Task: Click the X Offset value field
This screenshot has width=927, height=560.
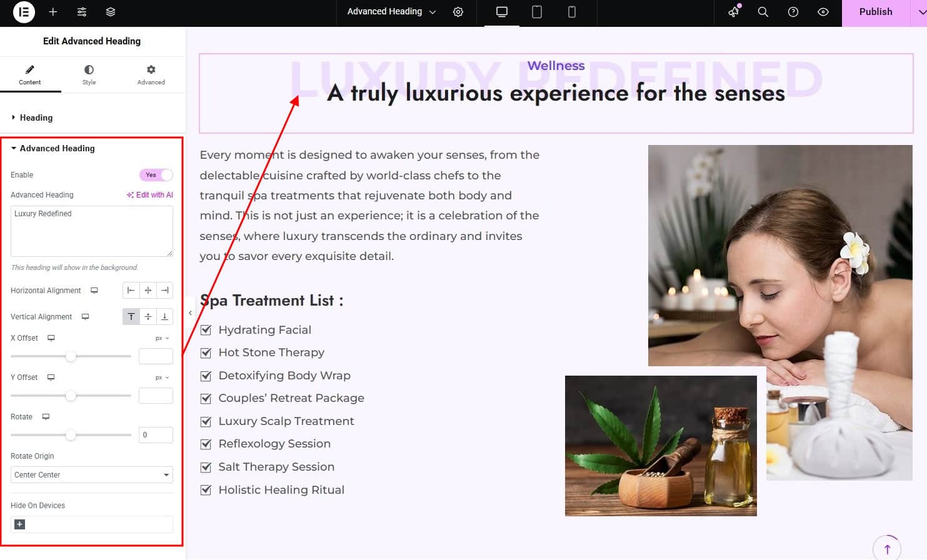Action: (156, 356)
